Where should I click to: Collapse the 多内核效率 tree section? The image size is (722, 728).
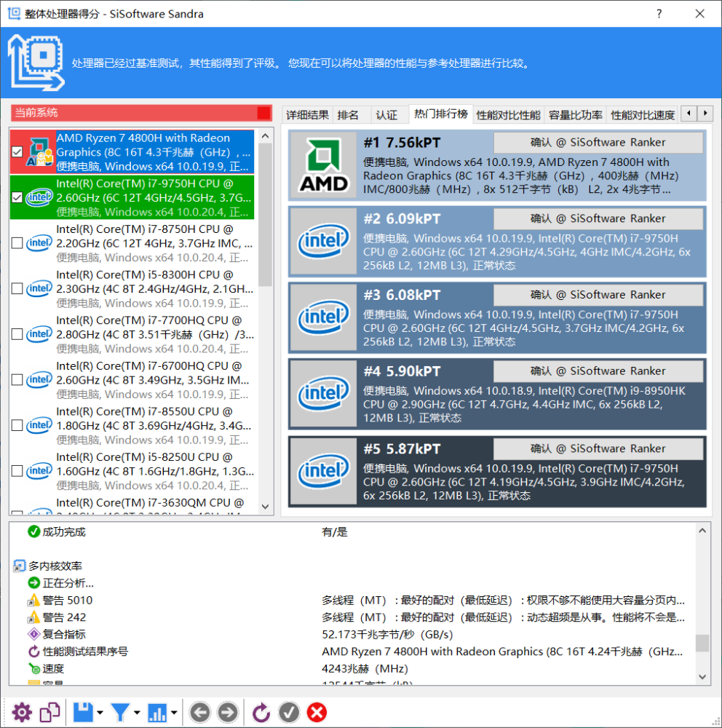(x=19, y=566)
